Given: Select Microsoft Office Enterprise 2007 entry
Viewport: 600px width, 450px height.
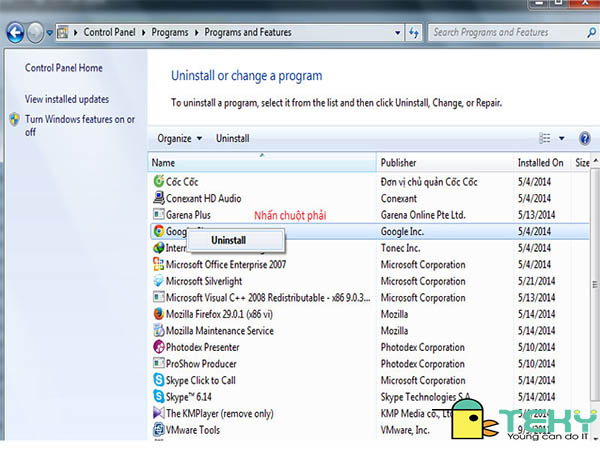Looking at the screenshot, I should tap(226, 264).
